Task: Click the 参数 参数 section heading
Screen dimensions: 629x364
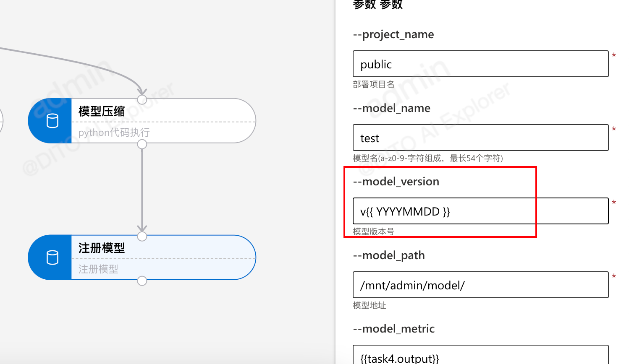Action: tap(378, 4)
